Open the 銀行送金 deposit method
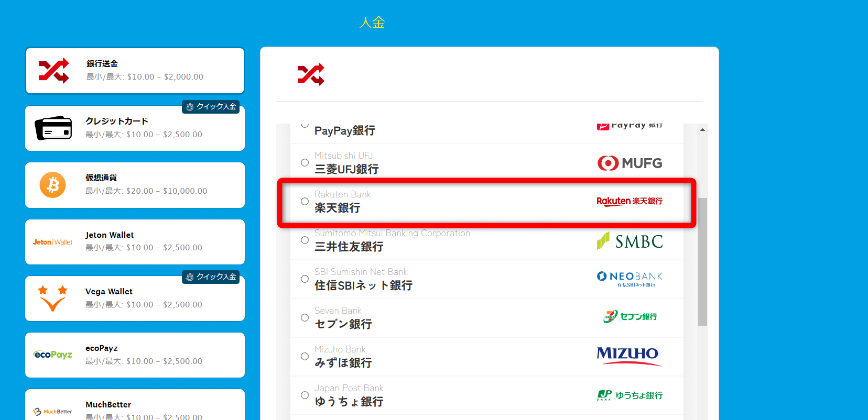The width and height of the screenshot is (868, 420). click(x=135, y=71)
